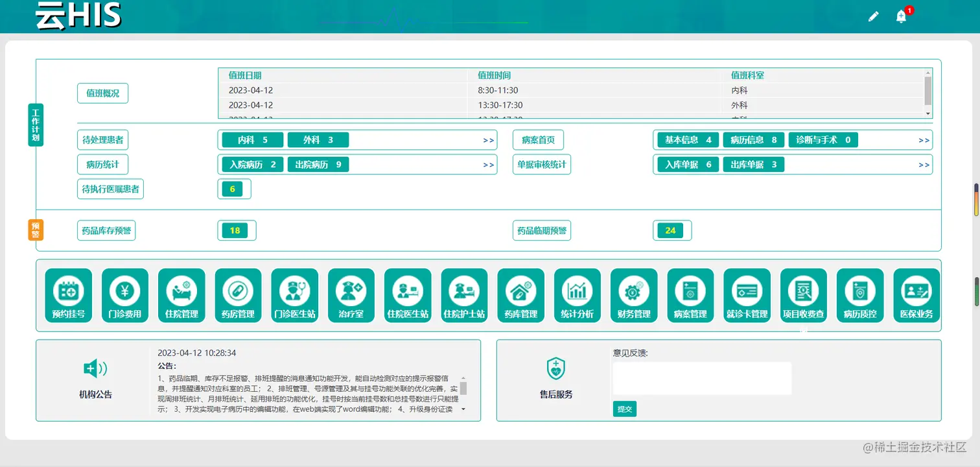Open the 出院病历 9 tag
Viewport: 980px width, 467px height.
(318, 165)
